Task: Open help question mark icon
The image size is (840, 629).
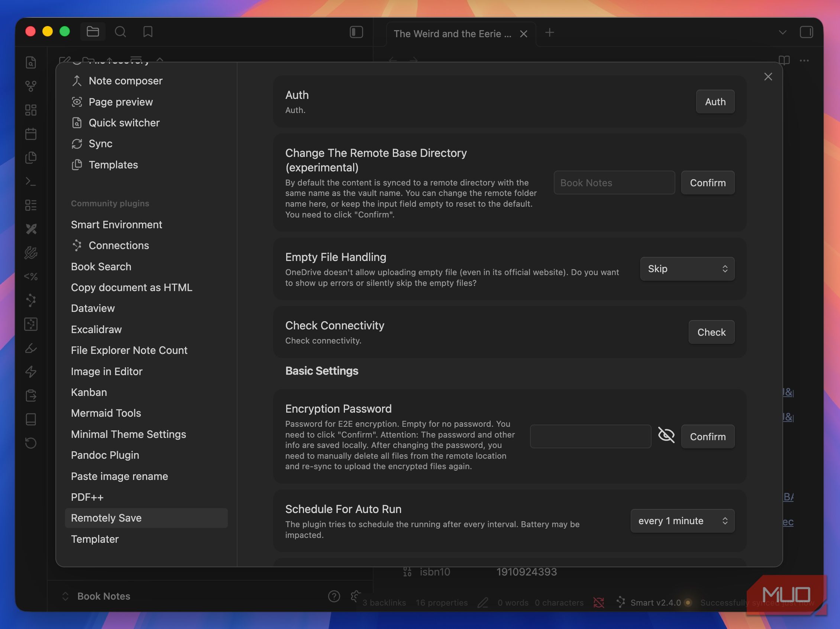Action: (334, 596)
